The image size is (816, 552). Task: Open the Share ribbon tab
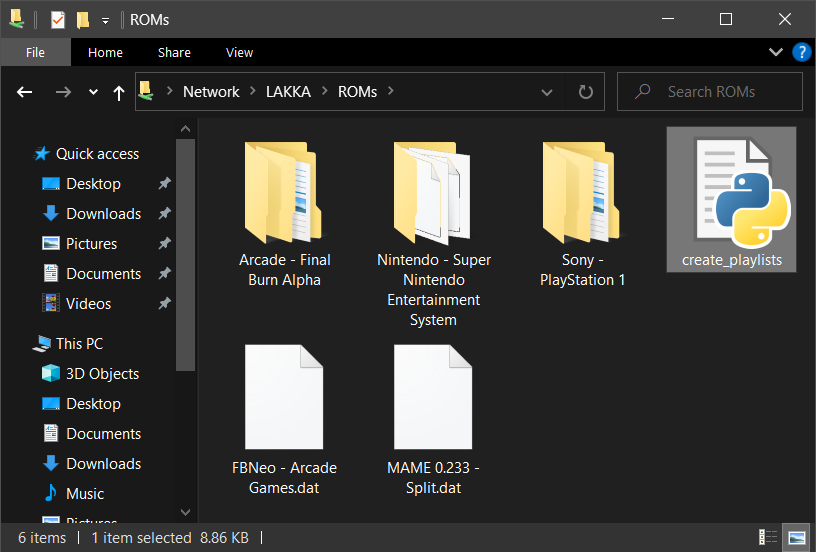174,53
